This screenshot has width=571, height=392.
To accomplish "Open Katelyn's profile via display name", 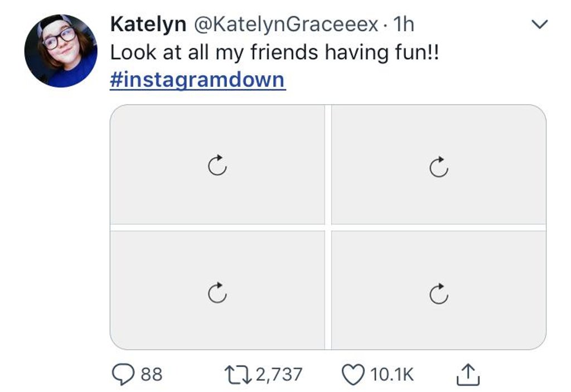I will [x=148, y=25].
